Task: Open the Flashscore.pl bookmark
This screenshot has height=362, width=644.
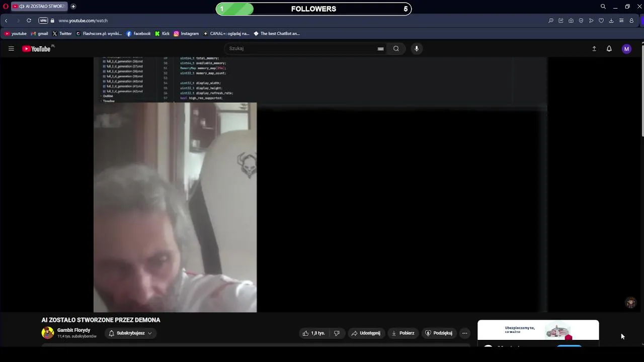Action: (x=99, y=34)
